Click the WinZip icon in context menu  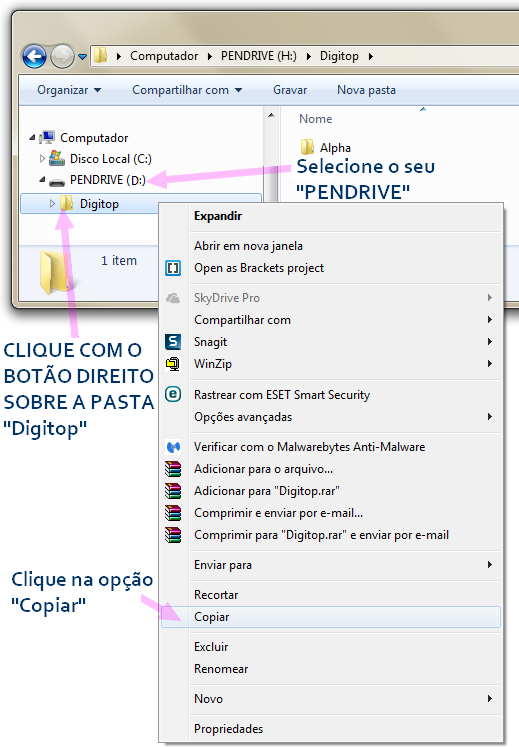(173, 364)
